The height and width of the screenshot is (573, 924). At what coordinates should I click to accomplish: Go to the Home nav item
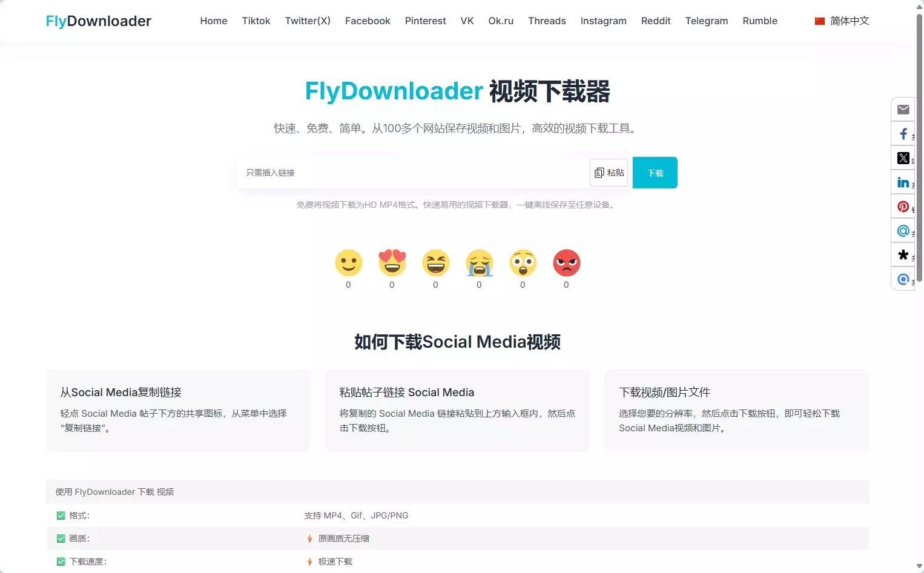[214, 21]
